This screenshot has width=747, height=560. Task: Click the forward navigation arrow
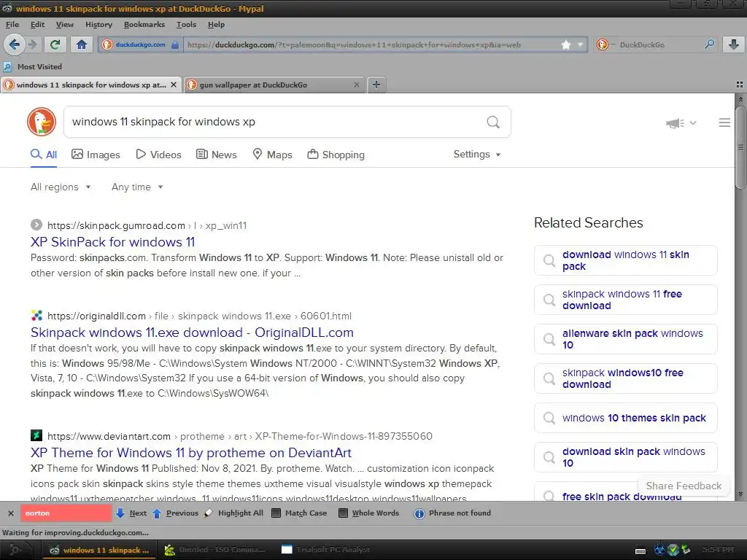[x=32, y=44]
